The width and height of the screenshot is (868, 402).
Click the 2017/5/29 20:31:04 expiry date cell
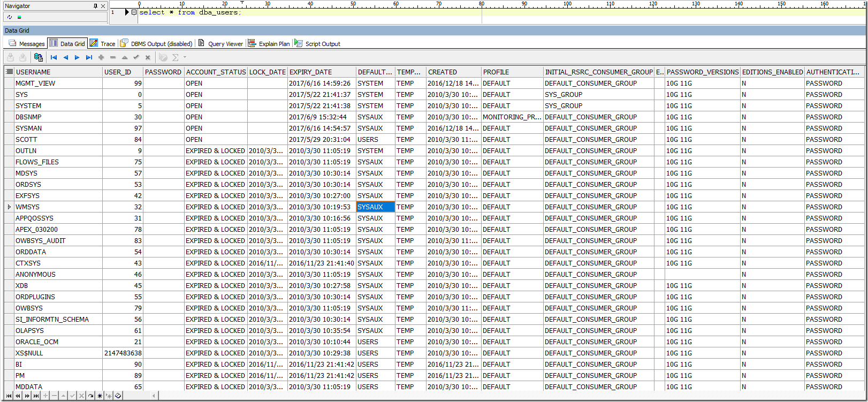[322, 139]
